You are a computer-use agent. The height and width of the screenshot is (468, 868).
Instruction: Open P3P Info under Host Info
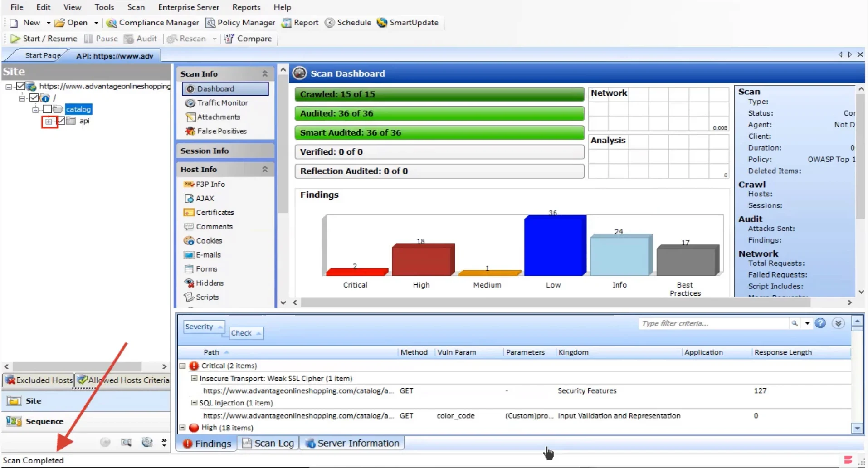pos(204,184)
